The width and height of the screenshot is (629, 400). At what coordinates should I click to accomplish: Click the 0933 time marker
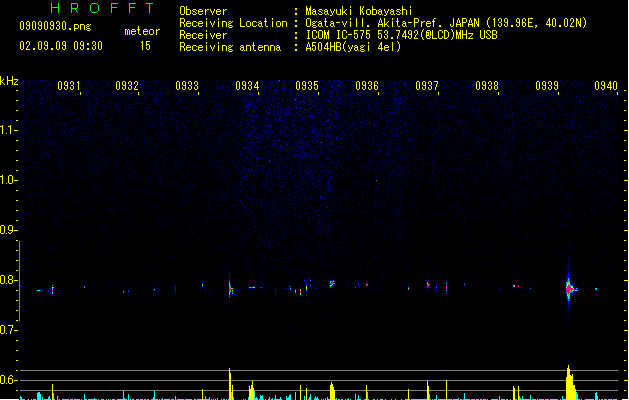point(187,86)
